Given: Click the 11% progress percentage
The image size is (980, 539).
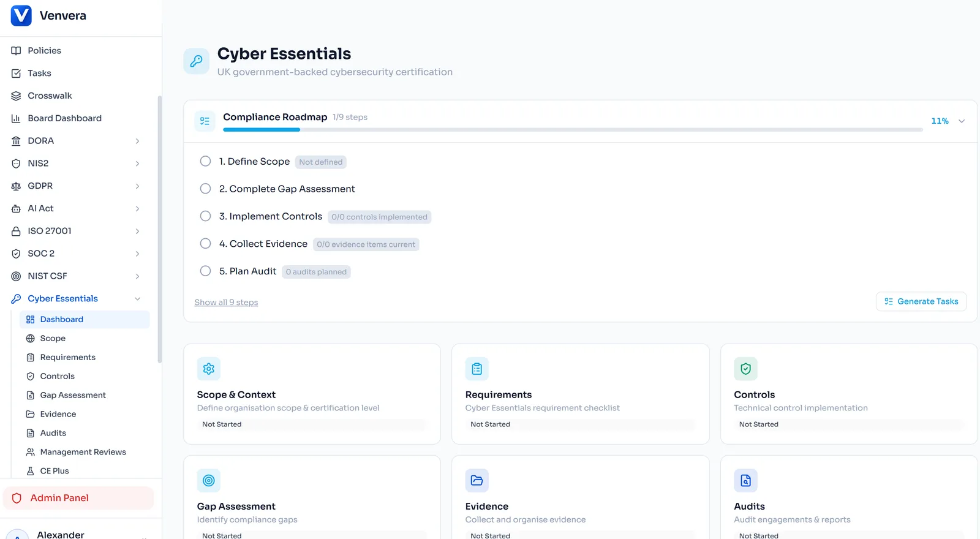Looking at the screenshot, I should [x=940, y=121].
